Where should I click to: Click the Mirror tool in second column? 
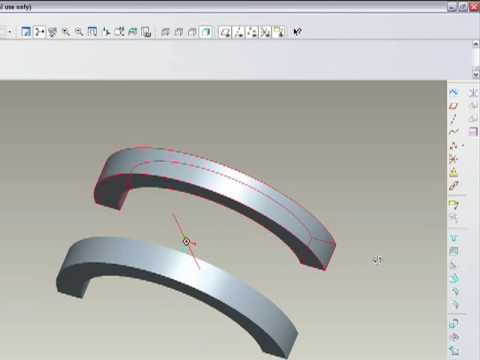(473, 92)
